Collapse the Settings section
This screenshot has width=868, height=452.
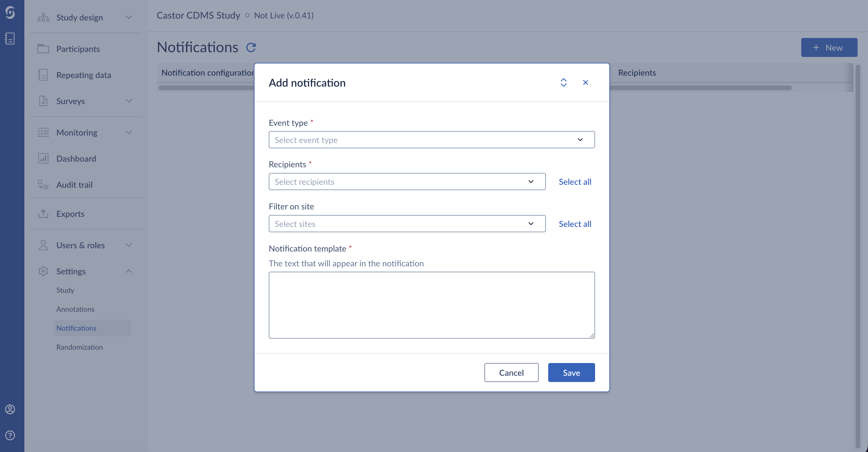coord(128,271)
